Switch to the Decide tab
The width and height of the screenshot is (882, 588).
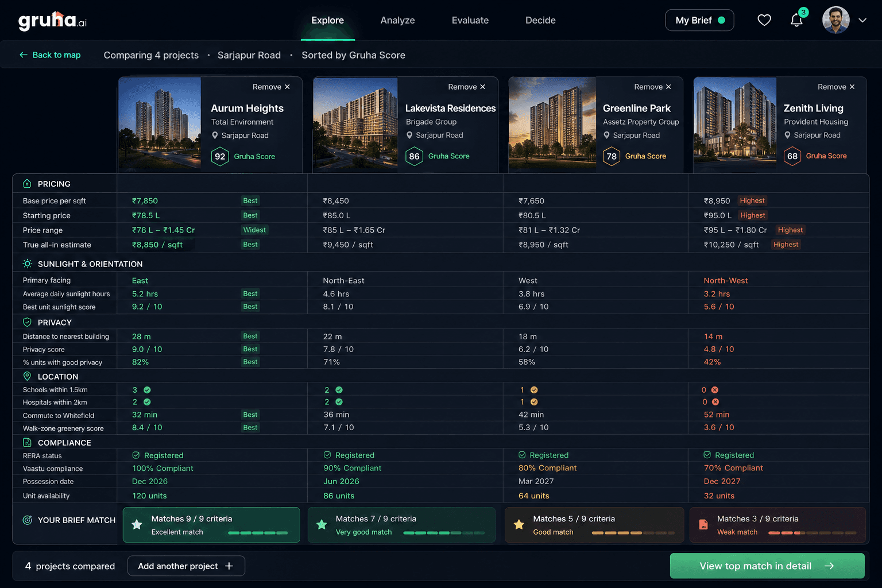[540, 21]
